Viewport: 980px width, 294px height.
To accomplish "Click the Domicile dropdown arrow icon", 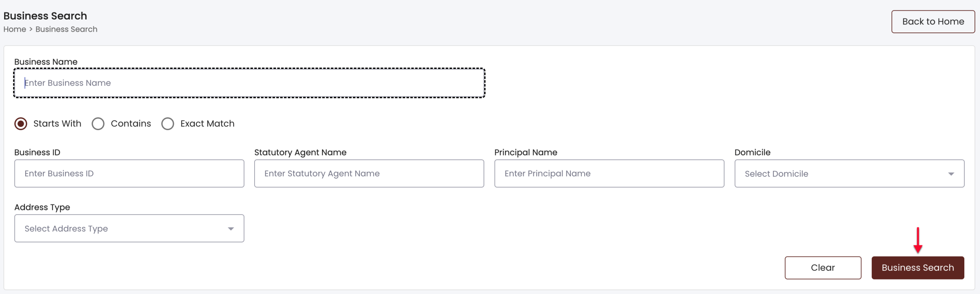I will click(x=951, y=174).
